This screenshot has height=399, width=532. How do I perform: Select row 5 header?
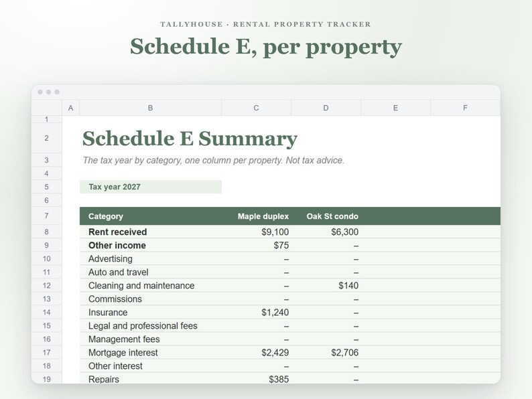click(46, 187)
